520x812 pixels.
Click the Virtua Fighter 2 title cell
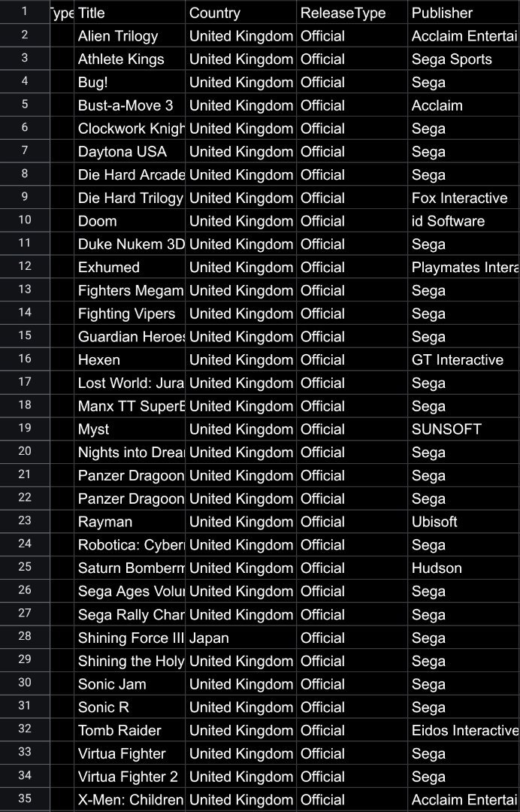129,776
